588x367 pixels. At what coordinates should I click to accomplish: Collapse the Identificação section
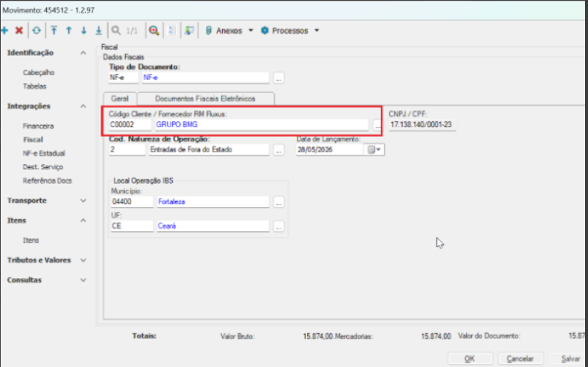(83, 53)
